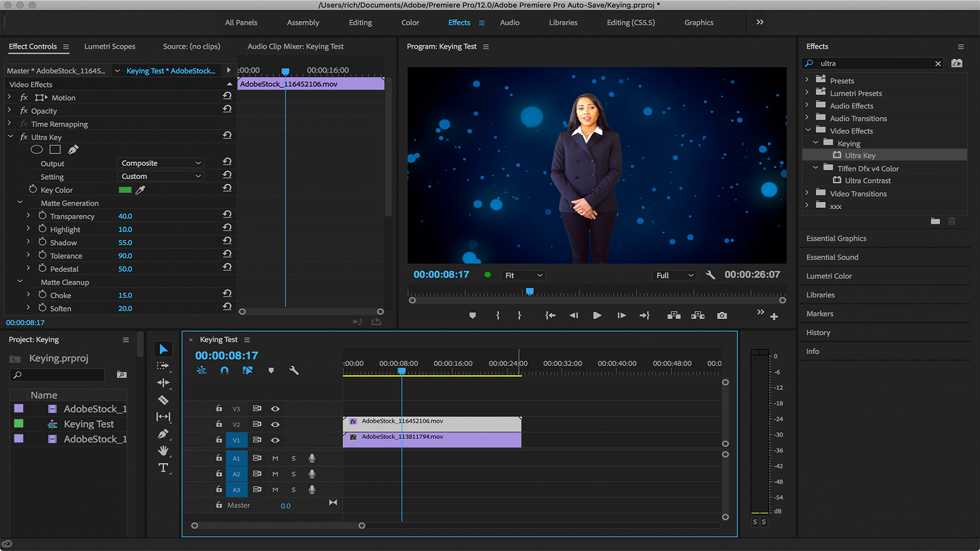Toggle animation stopwatch for Highlight

pyautogui.click(x=42, y=229)
